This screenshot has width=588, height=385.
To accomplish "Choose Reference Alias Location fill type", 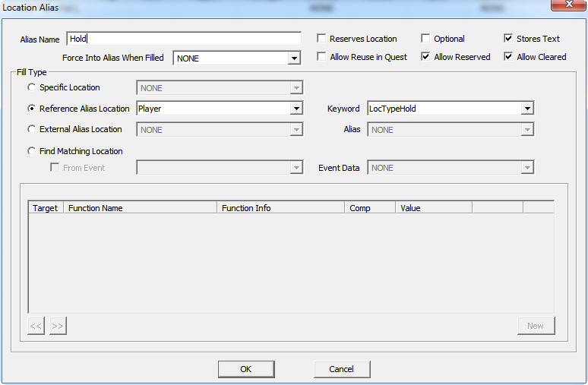I will tap(32, 109).
